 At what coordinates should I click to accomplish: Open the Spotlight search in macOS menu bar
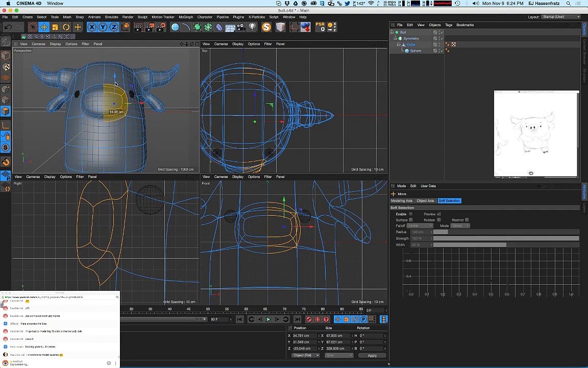tap(569, 4)
